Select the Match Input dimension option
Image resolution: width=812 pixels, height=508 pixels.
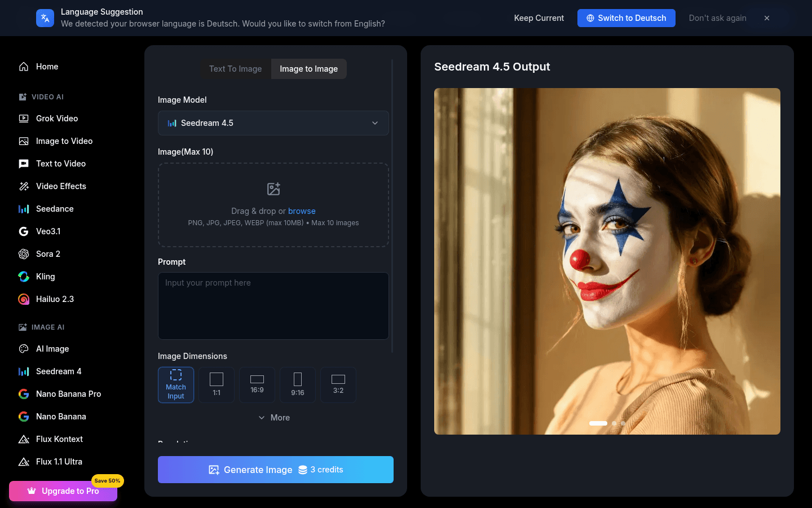tap(176, 385)
